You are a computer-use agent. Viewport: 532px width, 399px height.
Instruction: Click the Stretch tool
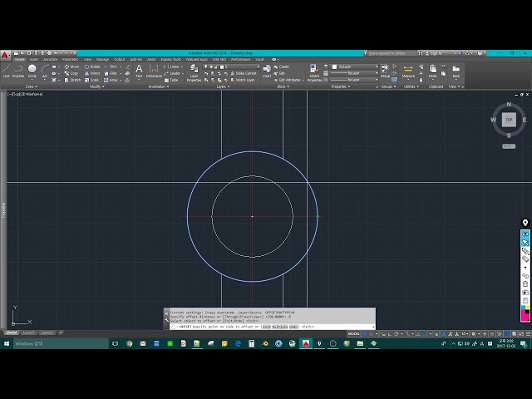[72, 80]
